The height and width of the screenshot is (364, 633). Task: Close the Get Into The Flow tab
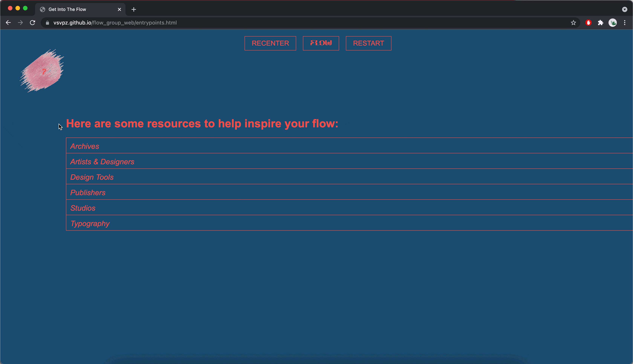(119, 9)
